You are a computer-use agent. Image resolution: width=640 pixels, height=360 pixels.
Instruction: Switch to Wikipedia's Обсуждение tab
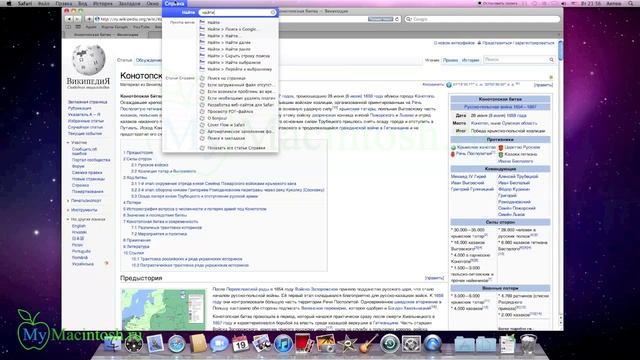(149, 60)
